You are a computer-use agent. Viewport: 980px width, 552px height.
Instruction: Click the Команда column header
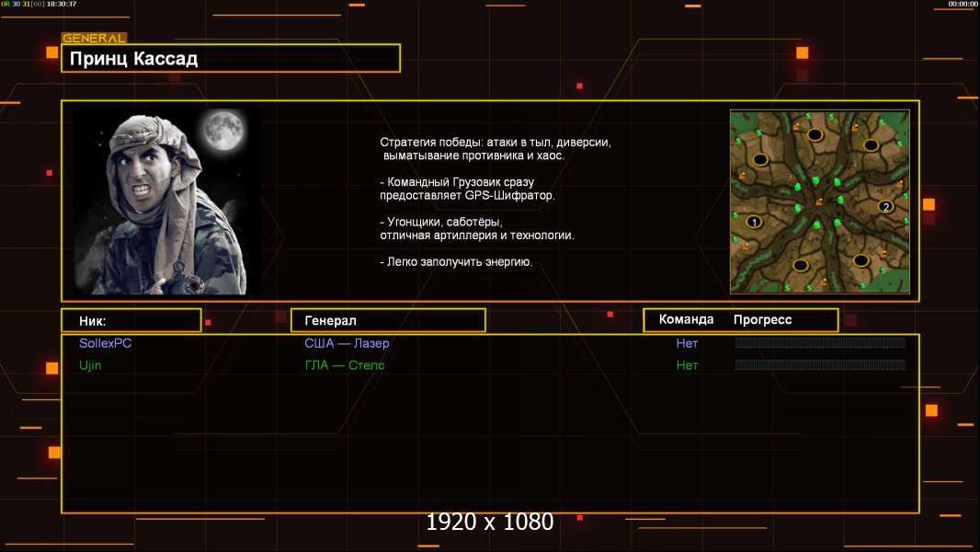click(686, 320)
